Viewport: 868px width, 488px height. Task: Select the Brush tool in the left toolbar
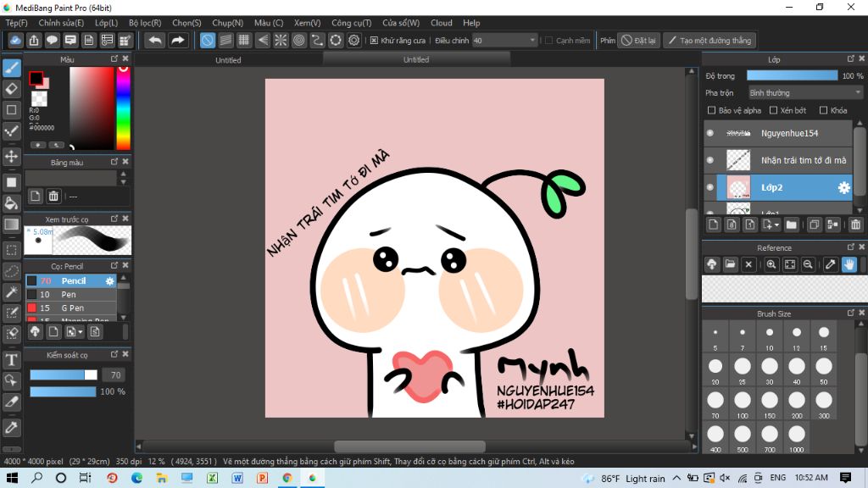12,68
